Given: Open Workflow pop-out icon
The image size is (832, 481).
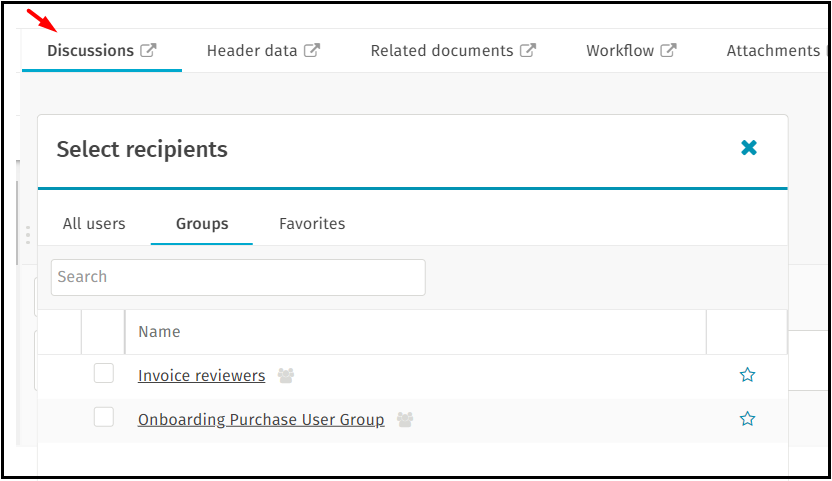Looking at the screenshot, I should (x=669, y=51).
